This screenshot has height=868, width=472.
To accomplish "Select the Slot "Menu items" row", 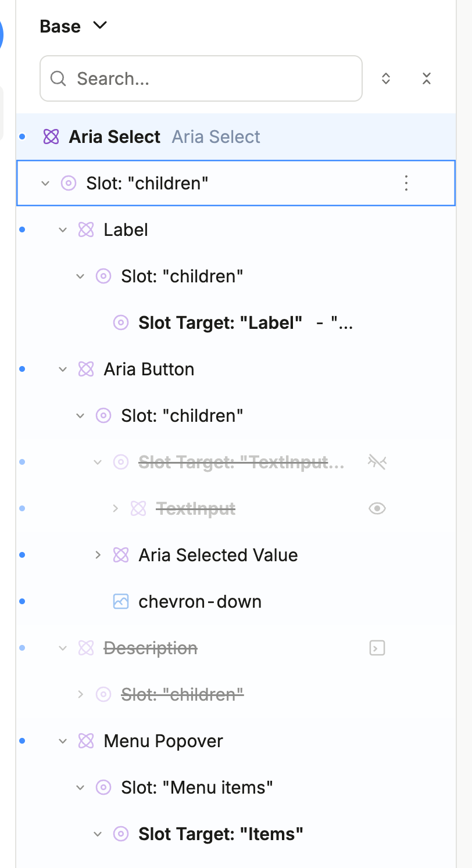I will [196, 787].
